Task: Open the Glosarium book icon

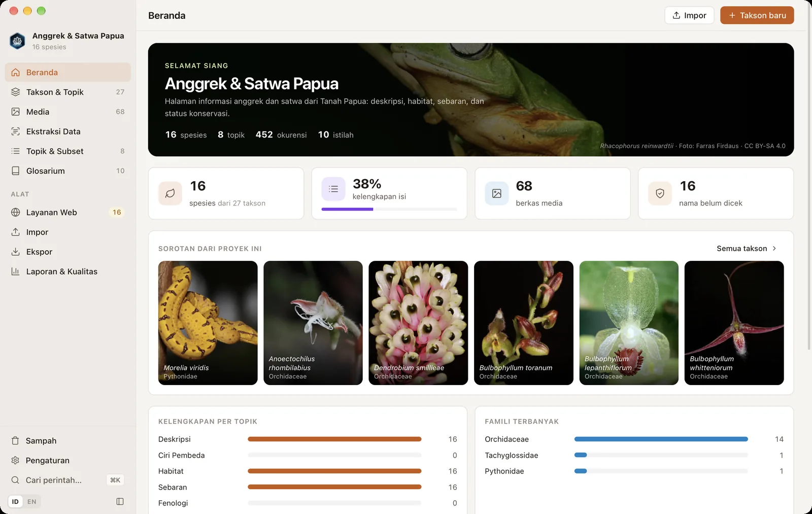Action: pos(16,171)
